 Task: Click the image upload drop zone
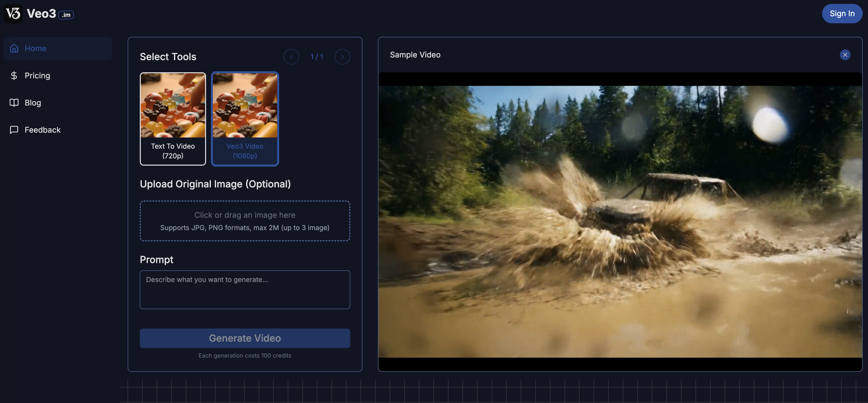pyautogui.click(x=245, y=221)
